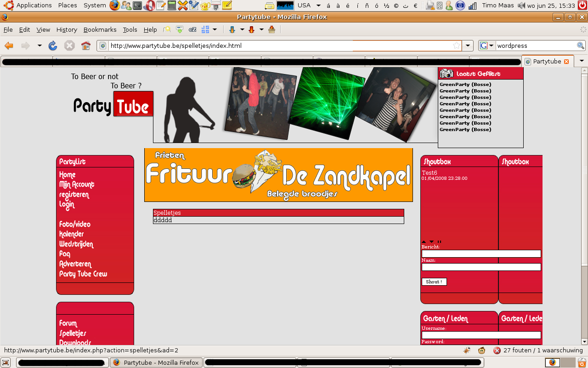Click the Wedstrijden link

[x=76, y=244]
